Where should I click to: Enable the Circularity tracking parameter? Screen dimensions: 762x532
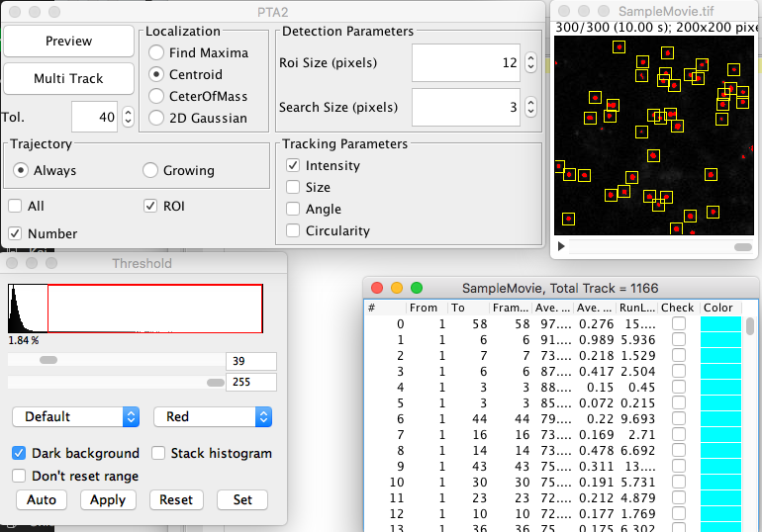[x=293, y=230]
